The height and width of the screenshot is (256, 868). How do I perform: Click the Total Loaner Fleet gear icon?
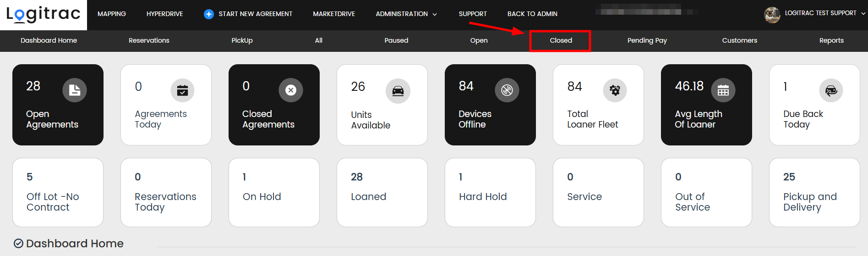(615, 90)
